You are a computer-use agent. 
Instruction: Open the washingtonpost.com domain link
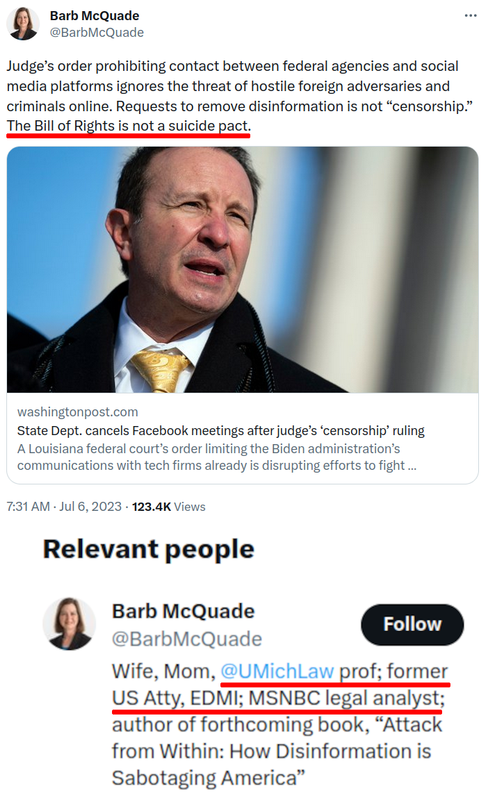click(78, 412)
